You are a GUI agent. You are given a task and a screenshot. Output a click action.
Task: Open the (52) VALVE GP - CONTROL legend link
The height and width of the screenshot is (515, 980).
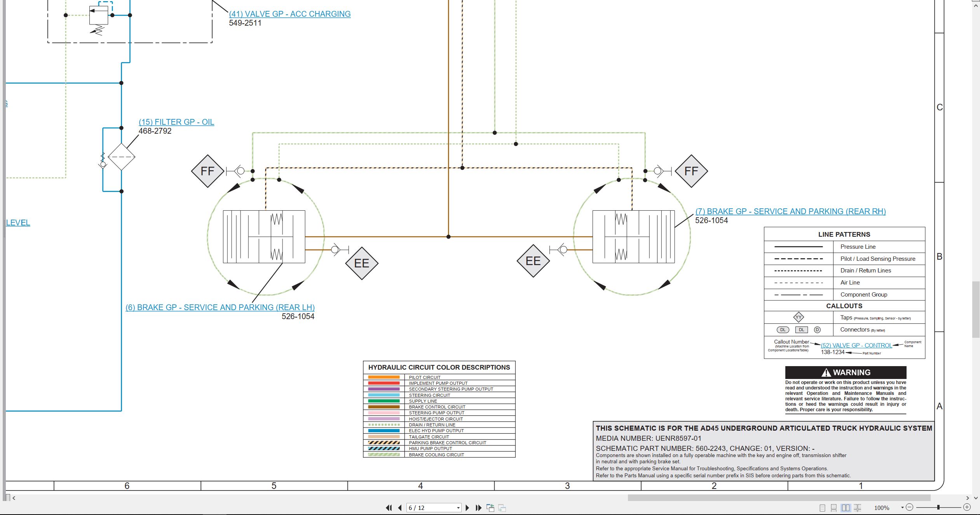pos(856,346)
